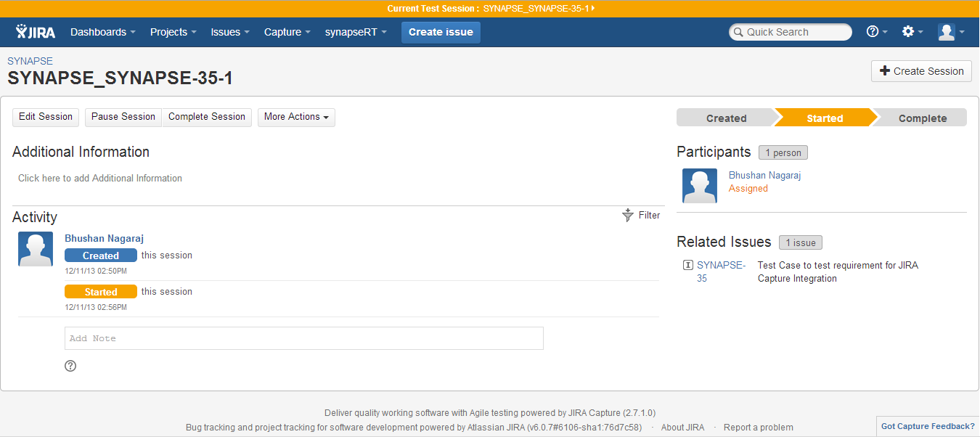980x437 pixels.
Task: Click the SYNAPSE-35 issue type icon
Action: click(x=688, y=265)
